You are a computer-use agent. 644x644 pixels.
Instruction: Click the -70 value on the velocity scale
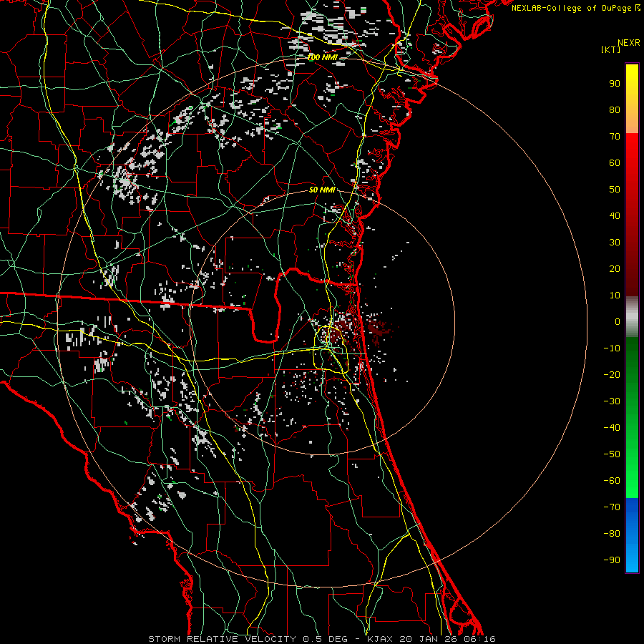[x=612, y=507]
